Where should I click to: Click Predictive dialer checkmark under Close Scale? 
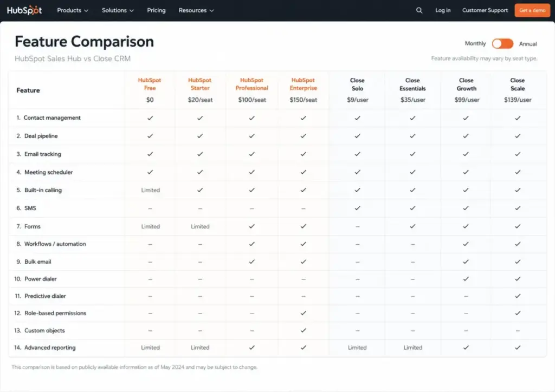518,296
